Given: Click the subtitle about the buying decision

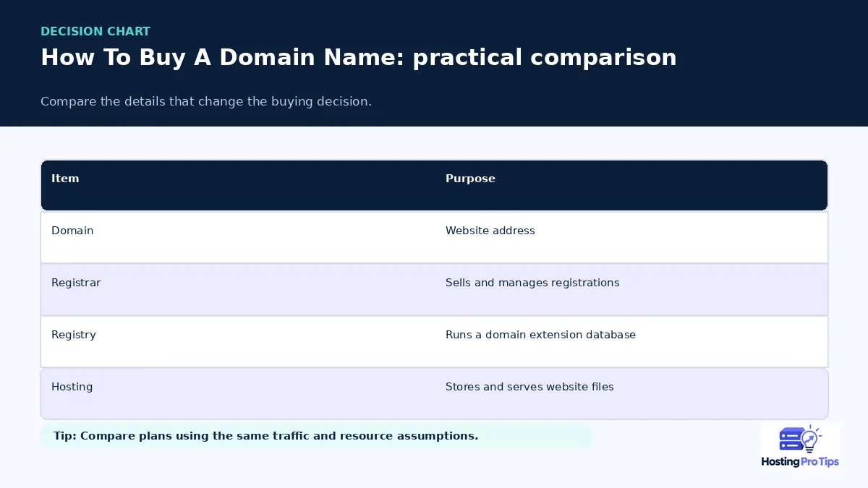Looking at the screenshot, I should [x=206, y=101].
